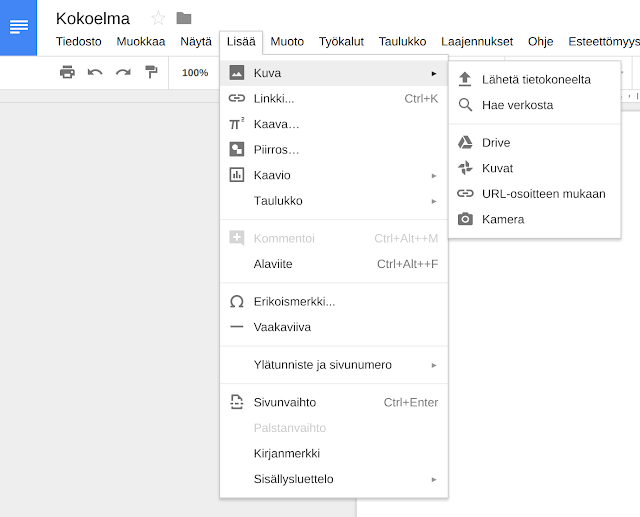
Task: Click the print icon in toolbar
Action: pyautogui.click(x=67, y=72)
